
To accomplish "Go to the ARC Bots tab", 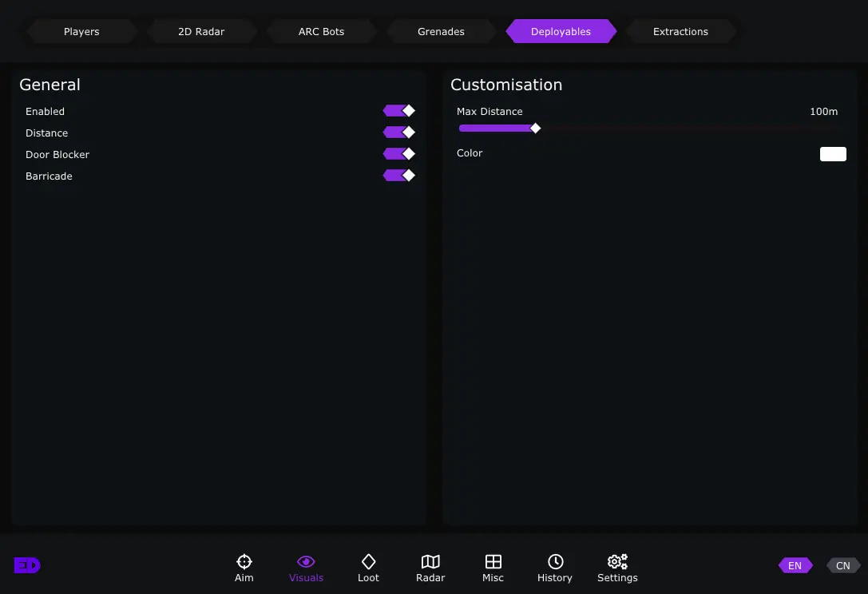I will point(321,32).
